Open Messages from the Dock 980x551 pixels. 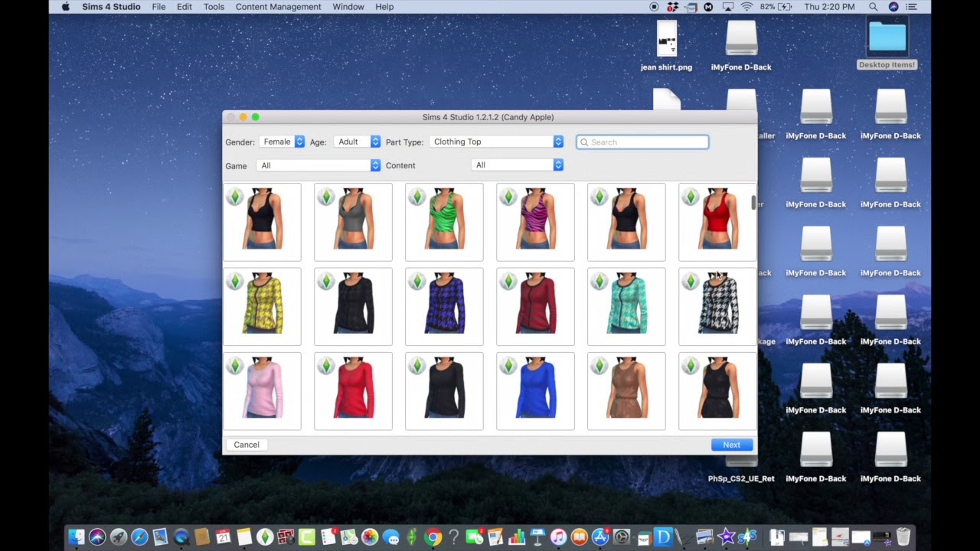tap(391, 536)
